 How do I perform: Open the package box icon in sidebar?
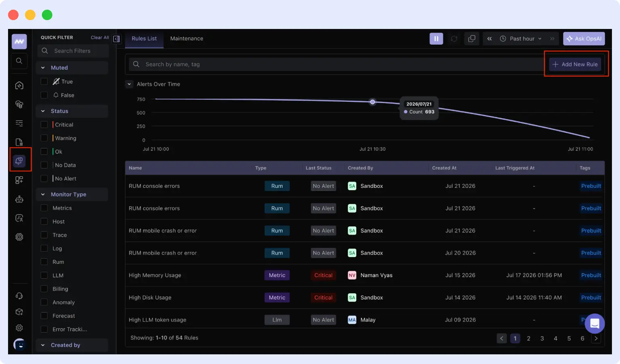[x=19, y=312]
